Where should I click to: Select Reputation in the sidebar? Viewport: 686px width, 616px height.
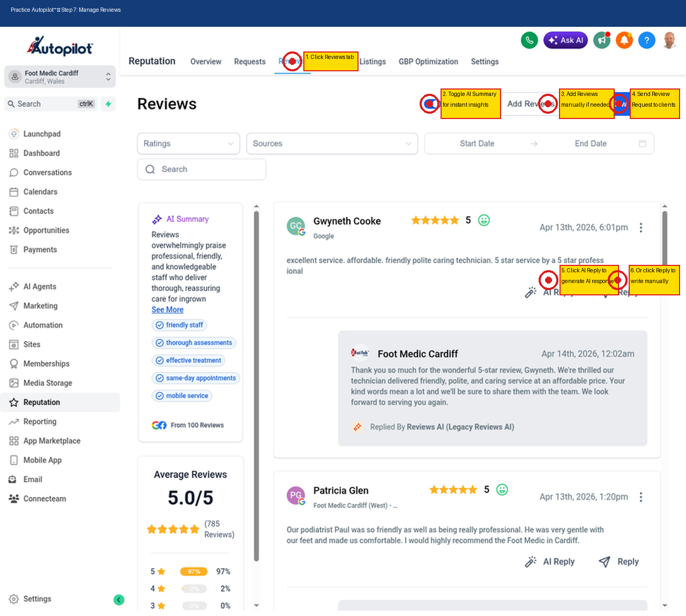[60, 403]
